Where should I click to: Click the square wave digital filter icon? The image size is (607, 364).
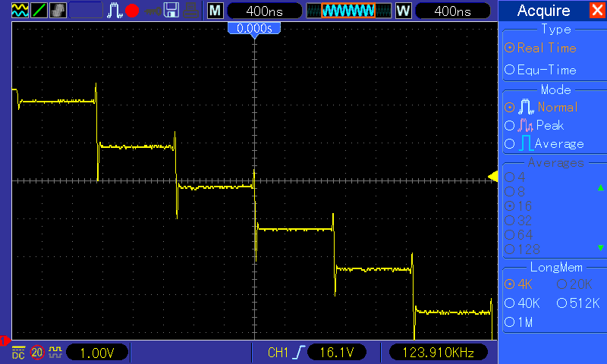(x=55, y=352)
